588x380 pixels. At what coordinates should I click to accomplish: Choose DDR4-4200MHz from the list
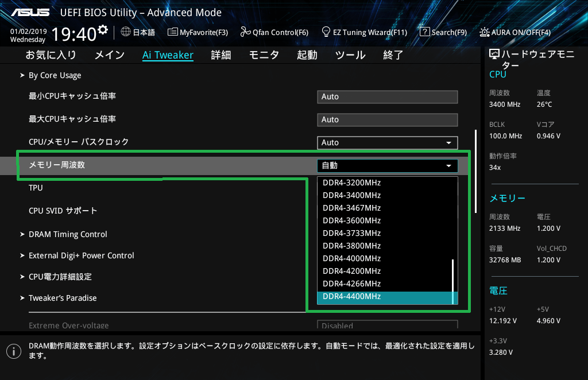[385, 271]
